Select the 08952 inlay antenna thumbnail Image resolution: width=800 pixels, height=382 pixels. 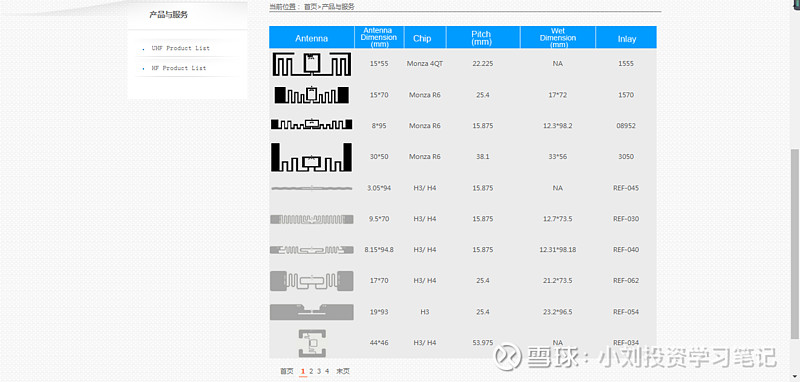point(311,124)
